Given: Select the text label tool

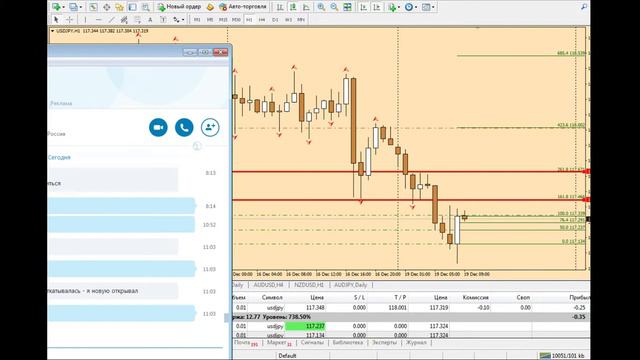Looking at the screenshot, I should tap(163, 20).
